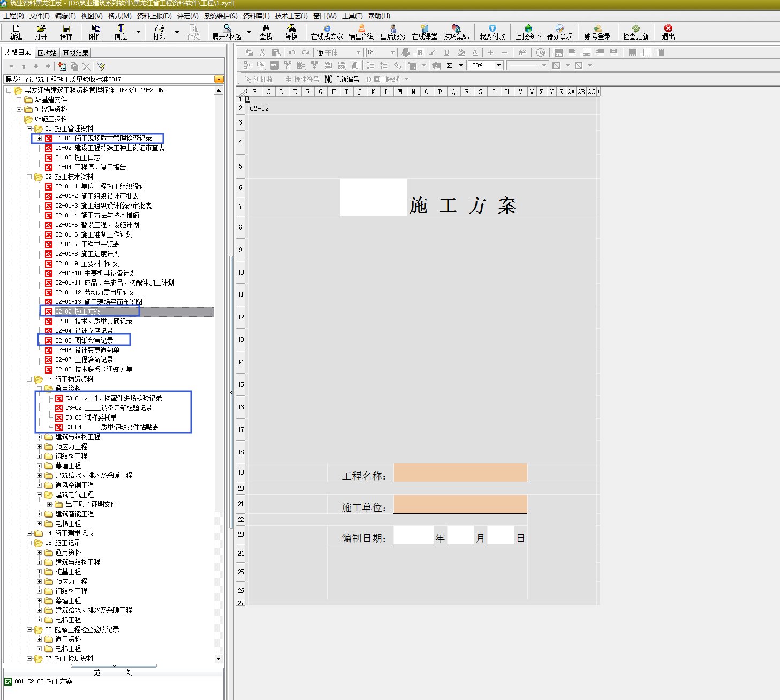Click the filter funnel icon in tree toolbar

[101, 66]
